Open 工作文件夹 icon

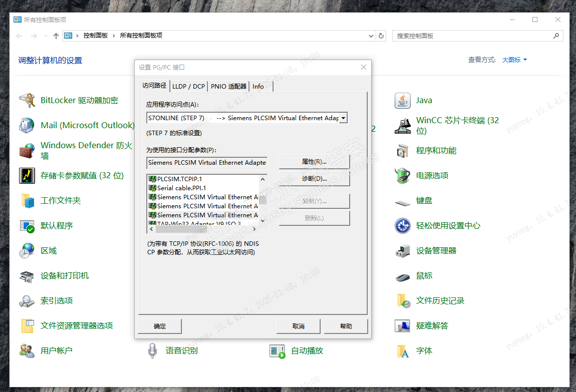point(27,200)
